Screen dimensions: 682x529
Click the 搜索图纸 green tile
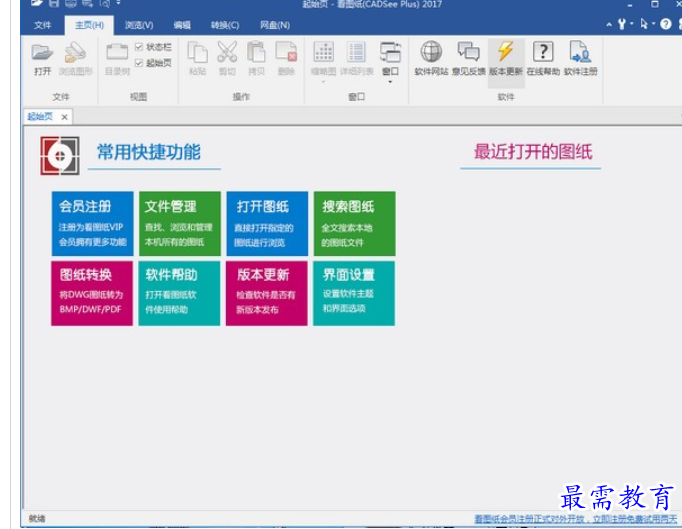(354, 224)
